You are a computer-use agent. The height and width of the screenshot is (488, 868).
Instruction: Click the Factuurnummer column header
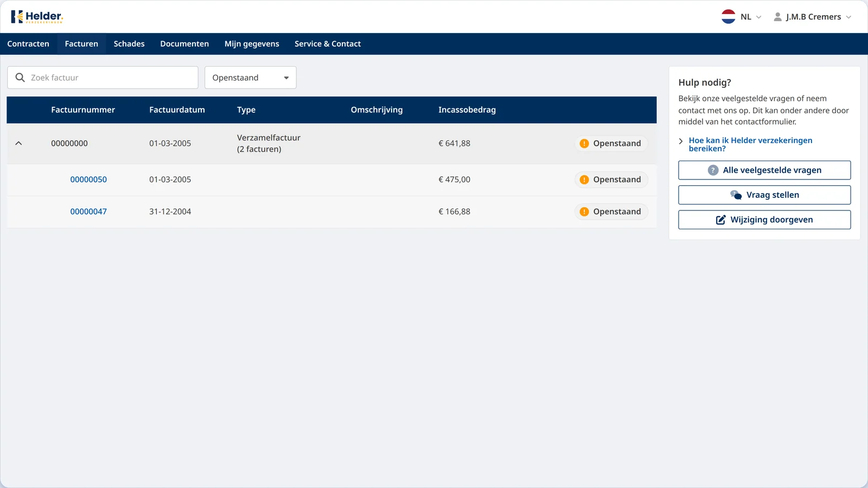click(83, 110)
